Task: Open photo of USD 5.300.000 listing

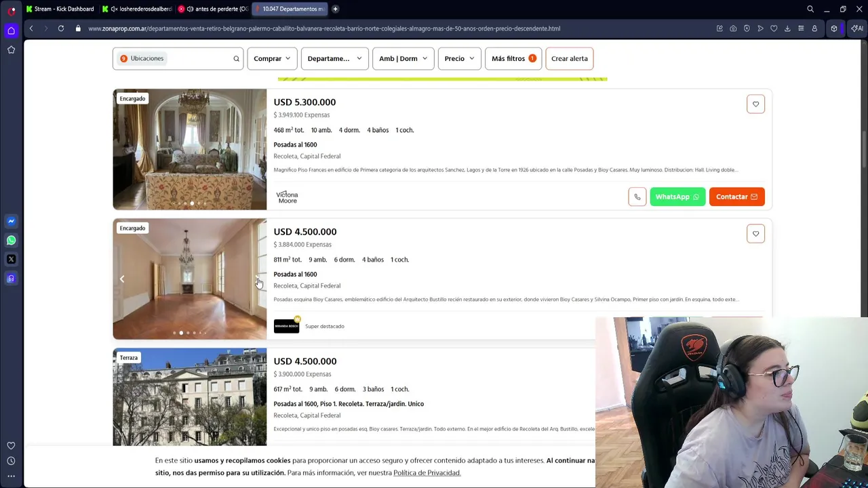Action: (190, 149)
